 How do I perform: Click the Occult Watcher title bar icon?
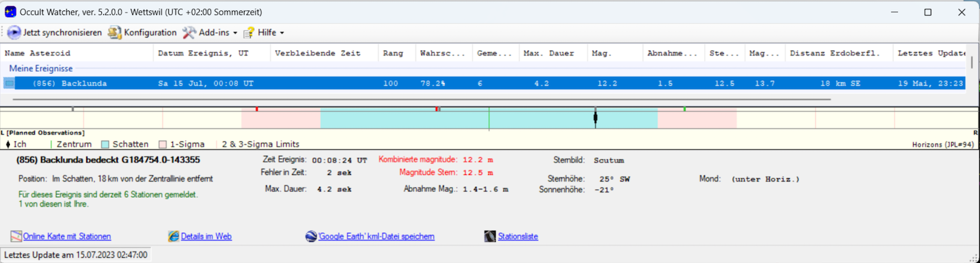[11, 12]
